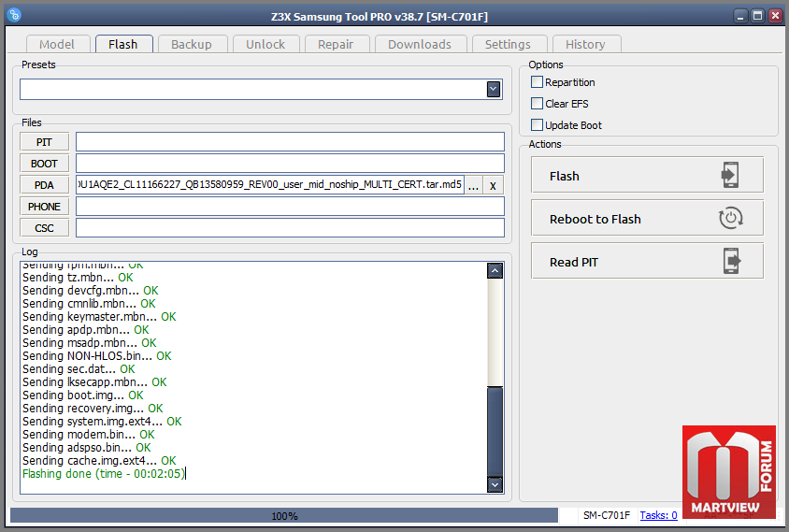This screenshot has height=532, width=789.
Task: Click the BOOT file path field
Action: pyautogui.click(x=290, y=163)
